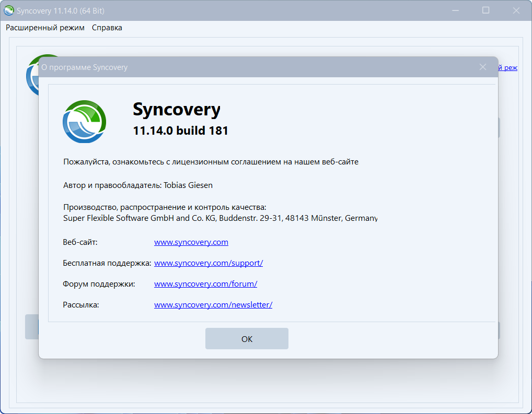Open the www.syncovery.com/newsletter/ link
Screen dimensions: 532x414
213,305
